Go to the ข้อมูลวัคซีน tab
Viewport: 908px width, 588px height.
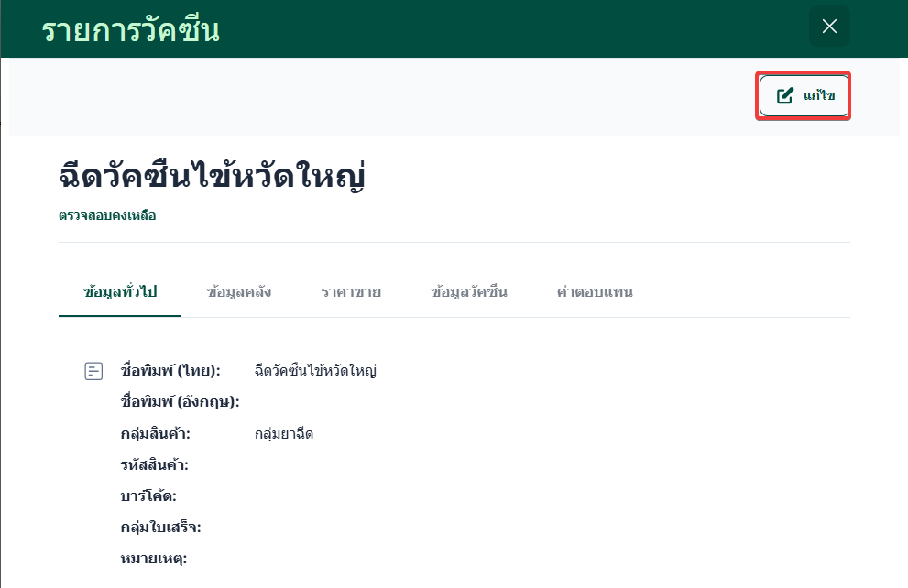click(469, 292)
